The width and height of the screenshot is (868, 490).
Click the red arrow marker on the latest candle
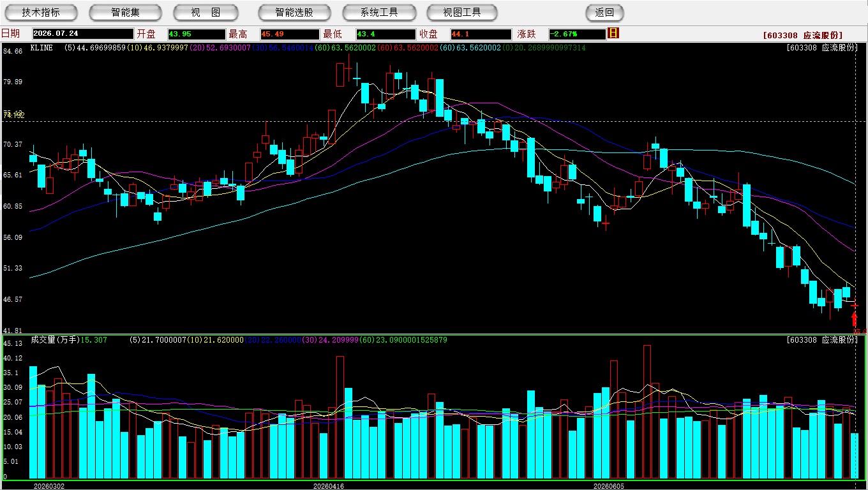pos(855,318)
